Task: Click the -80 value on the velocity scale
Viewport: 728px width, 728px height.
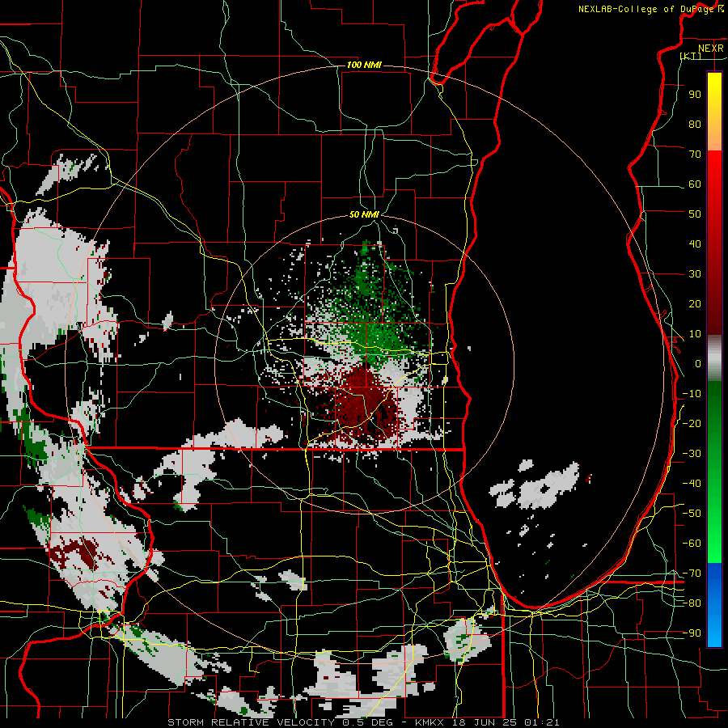Action: coord(692,603)
